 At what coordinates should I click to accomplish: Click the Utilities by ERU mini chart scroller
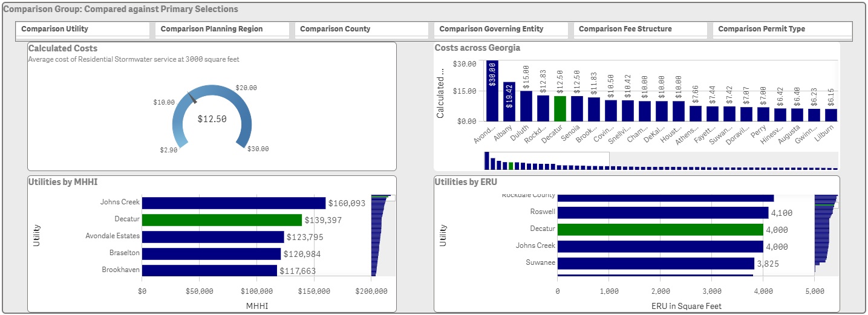point(827,206)
